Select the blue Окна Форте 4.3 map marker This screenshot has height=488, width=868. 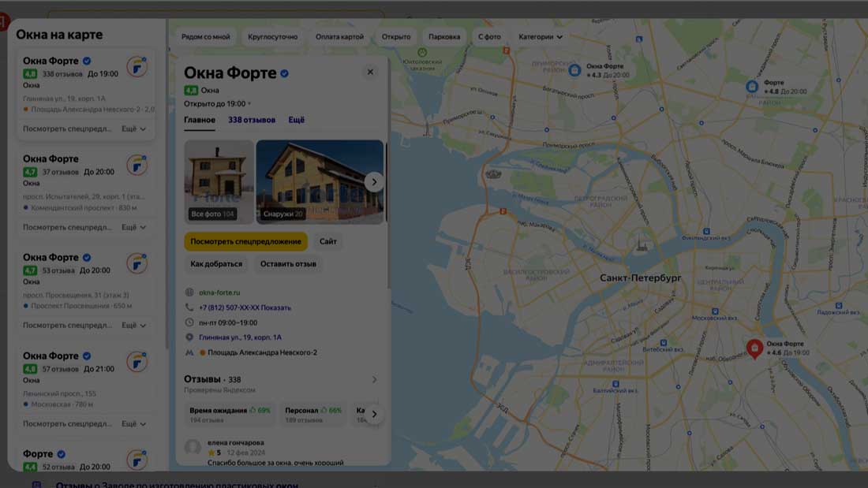click(x=575, y=70)
